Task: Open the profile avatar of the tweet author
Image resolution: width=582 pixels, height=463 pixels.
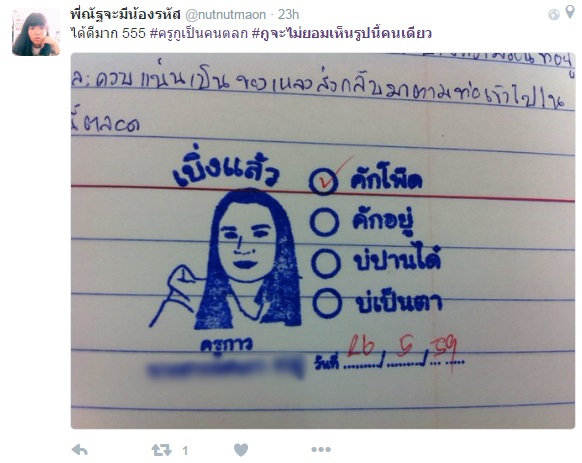Action: tap(36, 32)
